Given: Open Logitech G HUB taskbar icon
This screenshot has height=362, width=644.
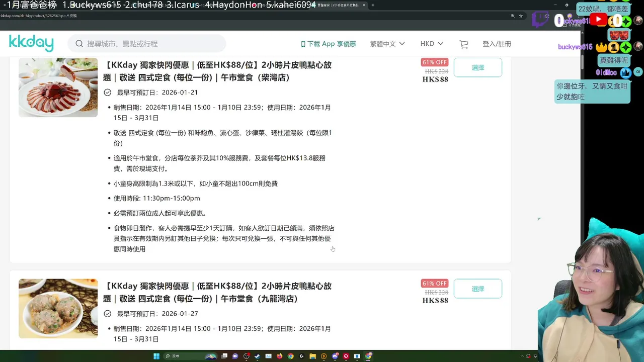Looking at the screenshot, I should 301,356.
